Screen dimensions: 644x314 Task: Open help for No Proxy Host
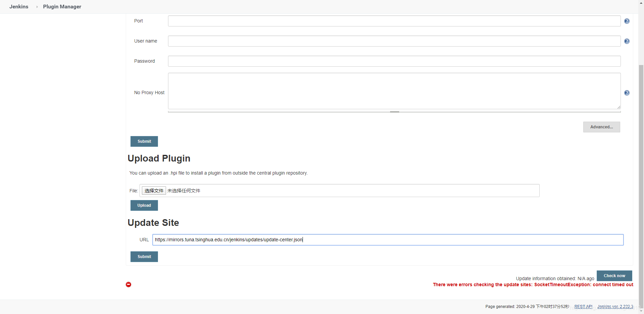(627, 93)
